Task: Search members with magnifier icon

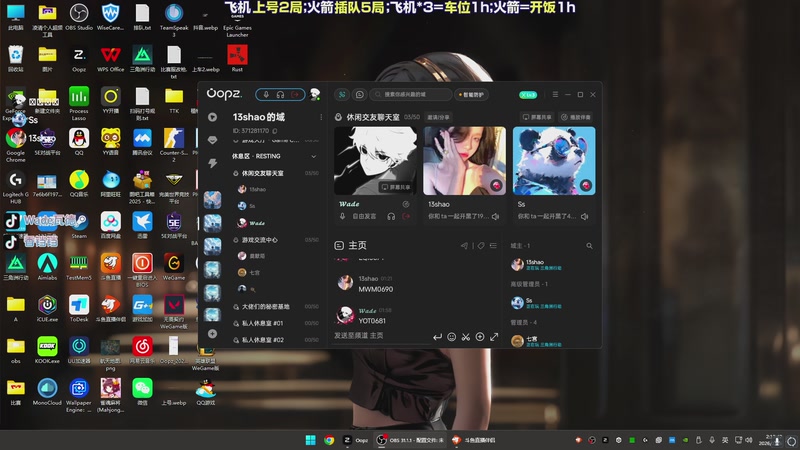Action: click(589, 246)
